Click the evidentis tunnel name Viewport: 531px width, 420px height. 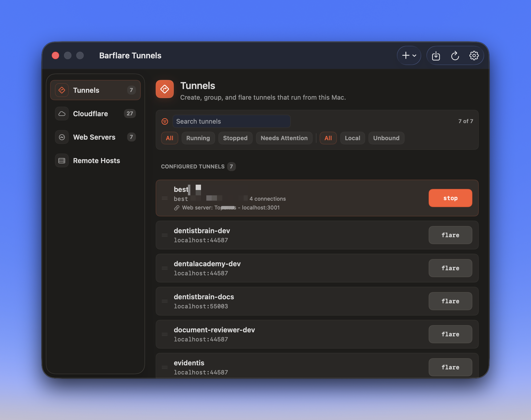tap(189, 363)
